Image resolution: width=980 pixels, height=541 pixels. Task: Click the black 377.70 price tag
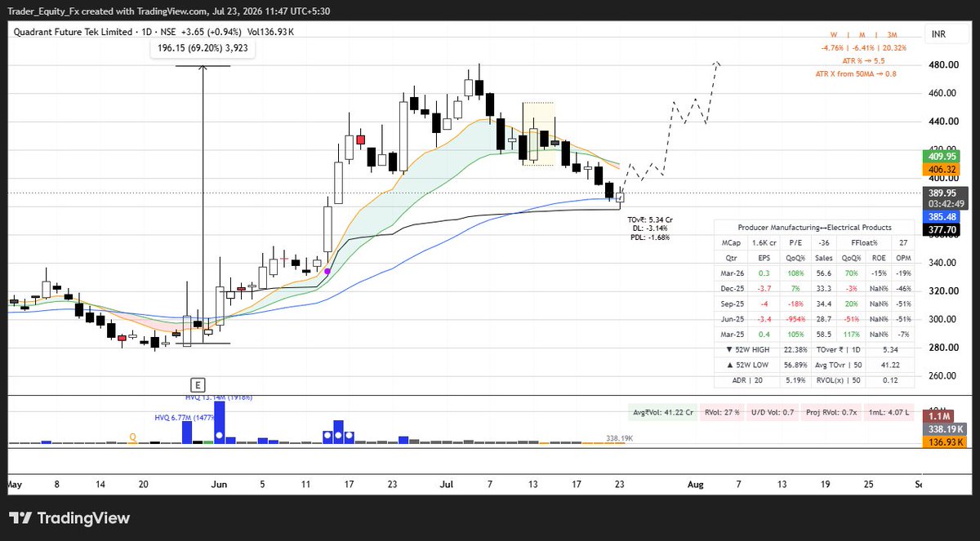pos(940,230)
